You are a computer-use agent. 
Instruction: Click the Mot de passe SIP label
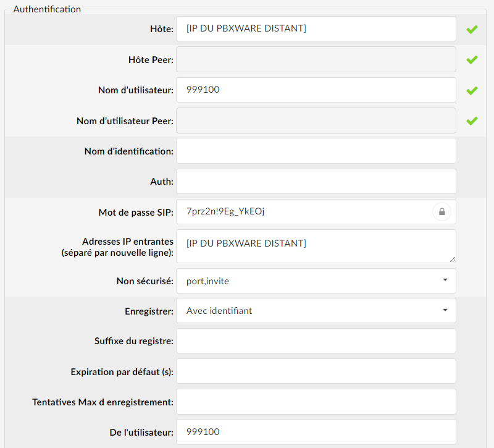(136, 213)
